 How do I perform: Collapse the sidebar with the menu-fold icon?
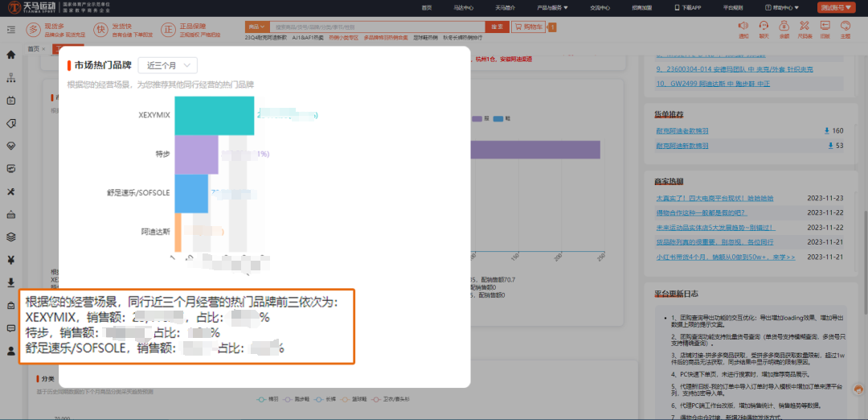(10, 29)
